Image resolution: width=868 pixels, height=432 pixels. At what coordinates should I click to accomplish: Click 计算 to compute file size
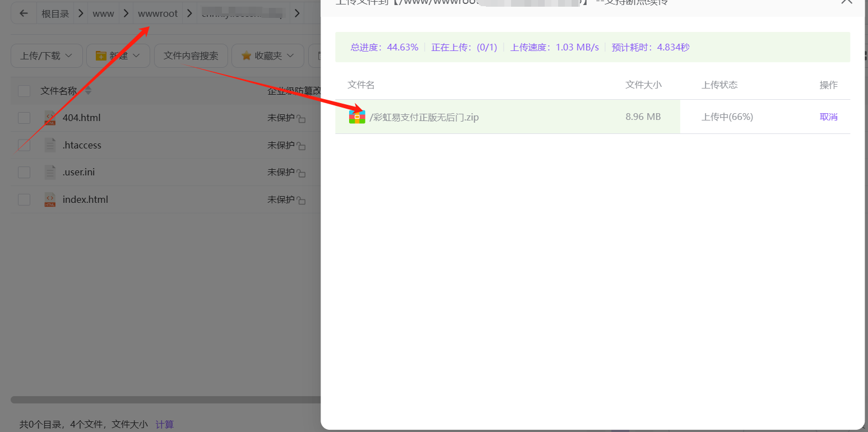[x=165, y=425]
